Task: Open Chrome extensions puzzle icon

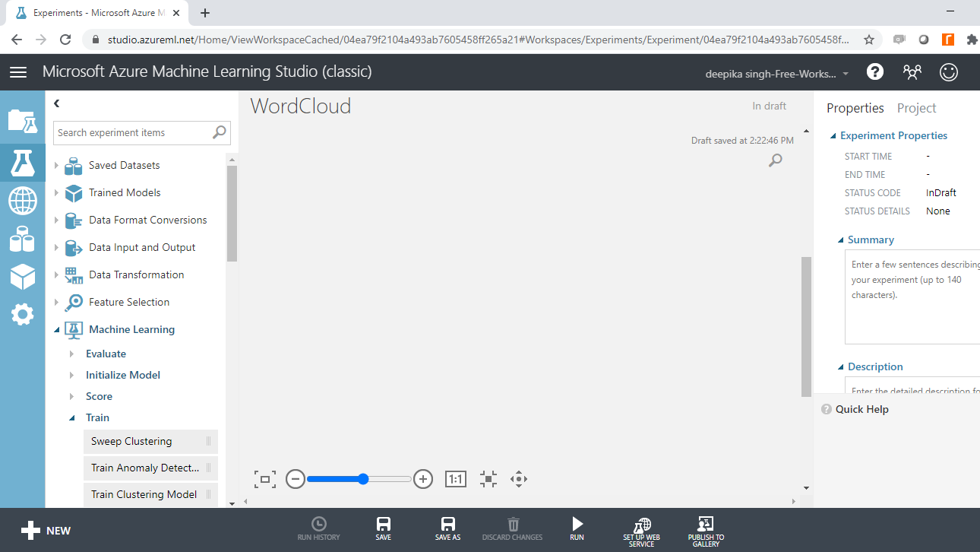Action: pyautogui.click(x=972, y=40)
